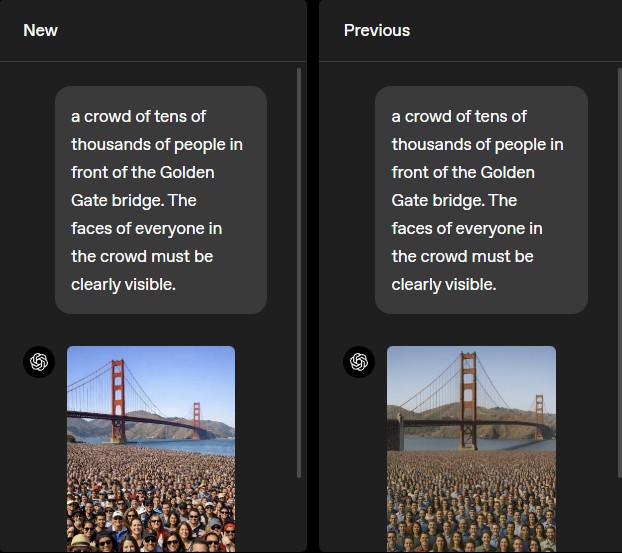
Task: Select the "New" panel heading
Action: pos(40,30)
